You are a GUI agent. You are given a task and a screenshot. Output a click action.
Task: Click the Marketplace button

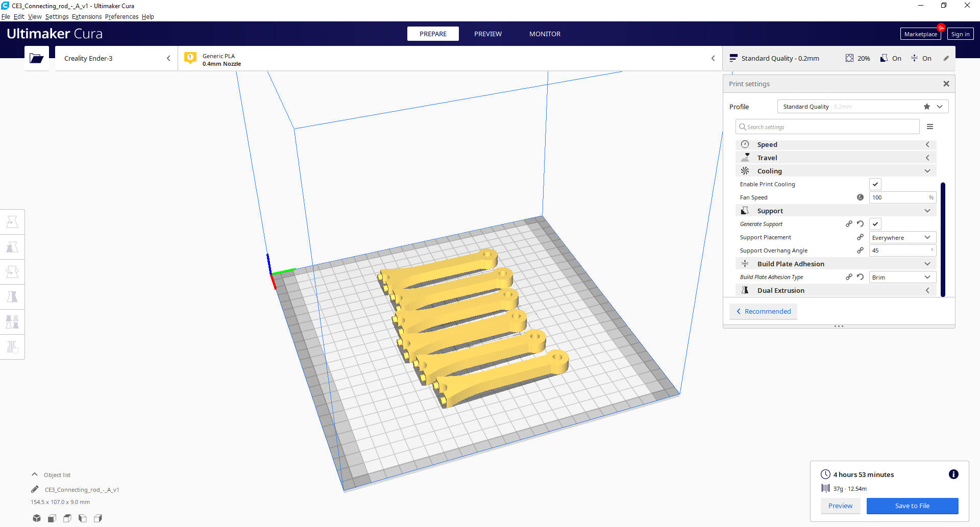tap(920, 34)
